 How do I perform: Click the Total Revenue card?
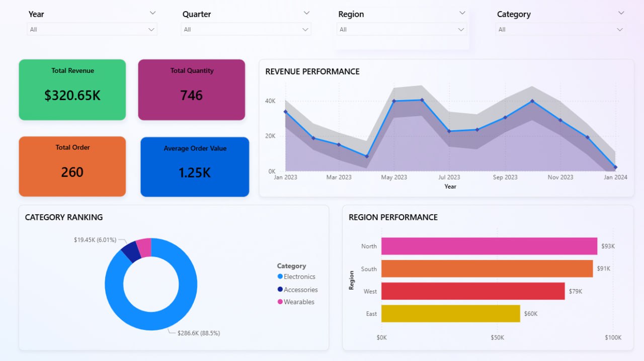pyautogui.click(x=72, y=90)
